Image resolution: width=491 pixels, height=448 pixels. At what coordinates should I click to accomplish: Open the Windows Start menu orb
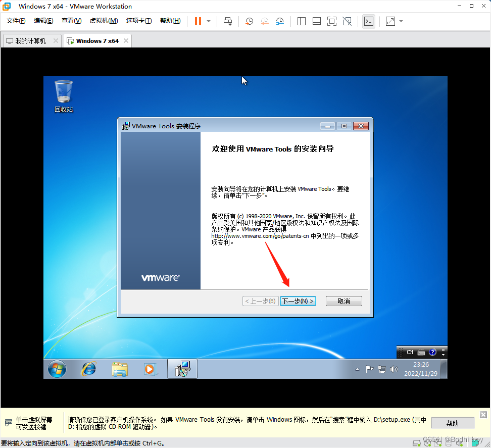point(57,369)
